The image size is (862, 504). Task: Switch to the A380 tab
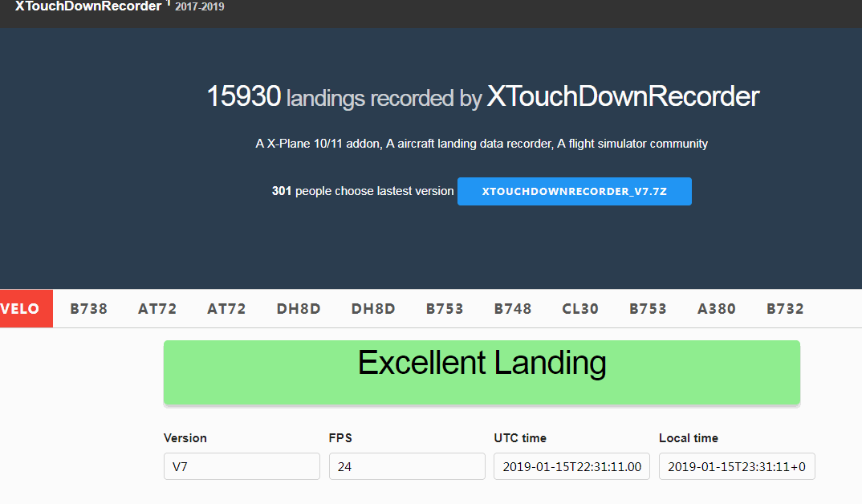717,308
